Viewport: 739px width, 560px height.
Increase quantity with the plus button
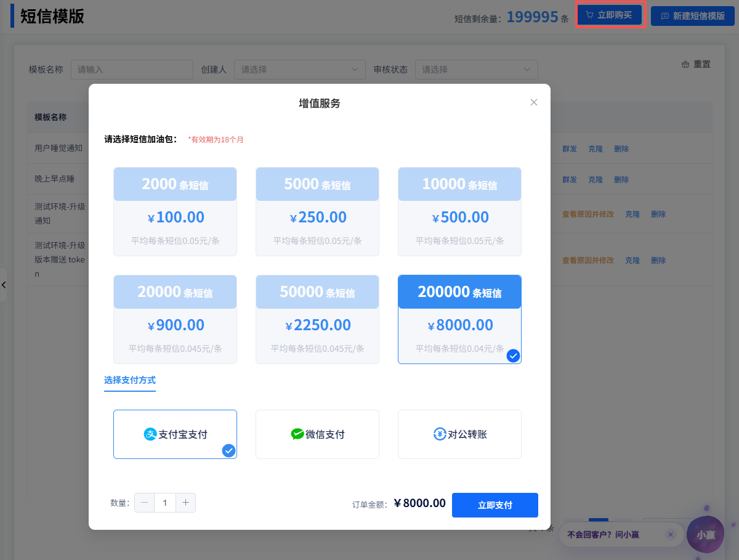(185, 503)
